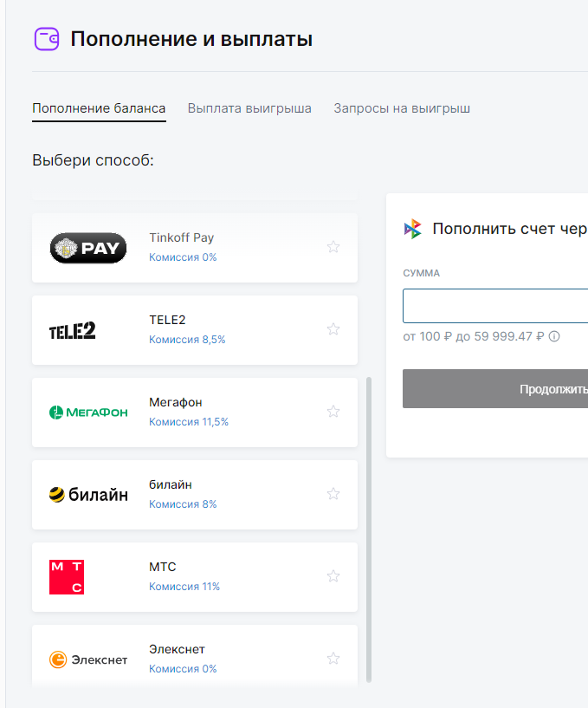Click Комиссия 11% text

coord(184,587)
